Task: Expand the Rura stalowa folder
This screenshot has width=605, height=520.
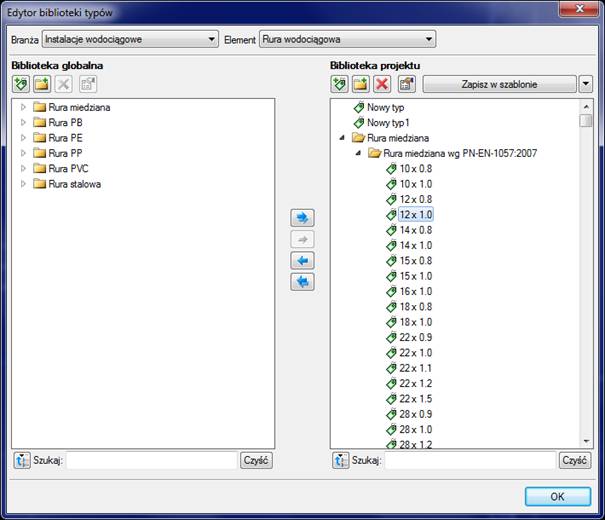Action: pyautogui.click(x=24, y=184)
